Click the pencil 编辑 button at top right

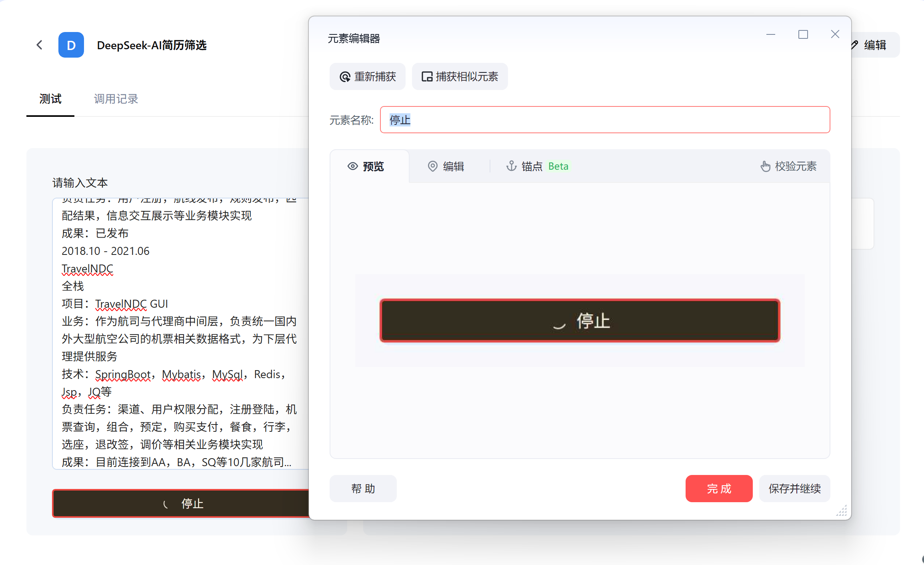[x=874, y=45]
